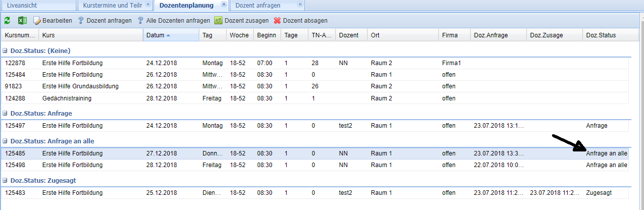Click the green refresh icon
The image size is (644, 210).
click(x=7, y=21)
